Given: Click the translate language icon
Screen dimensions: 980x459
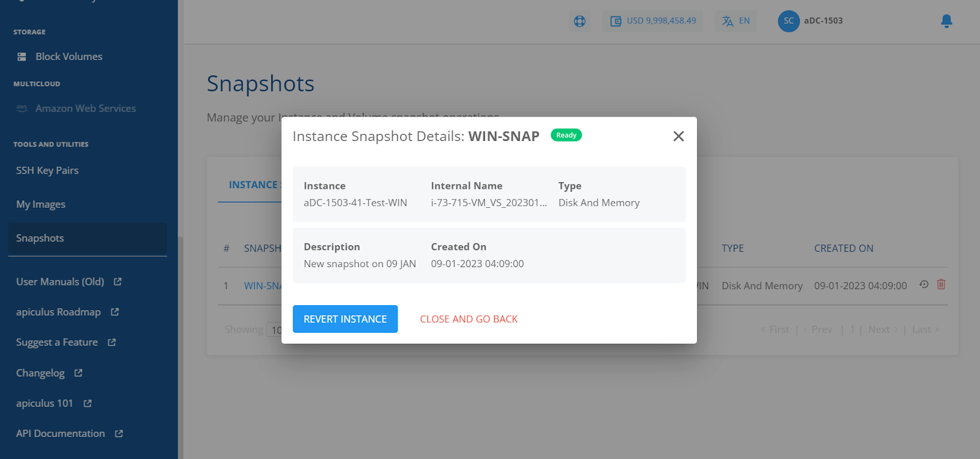Looking at the screenshot, I should (x=728, y=21).
